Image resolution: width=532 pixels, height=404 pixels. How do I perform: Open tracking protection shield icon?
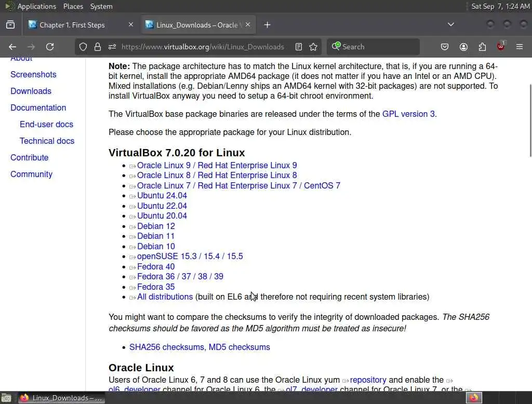coord(83,47)
